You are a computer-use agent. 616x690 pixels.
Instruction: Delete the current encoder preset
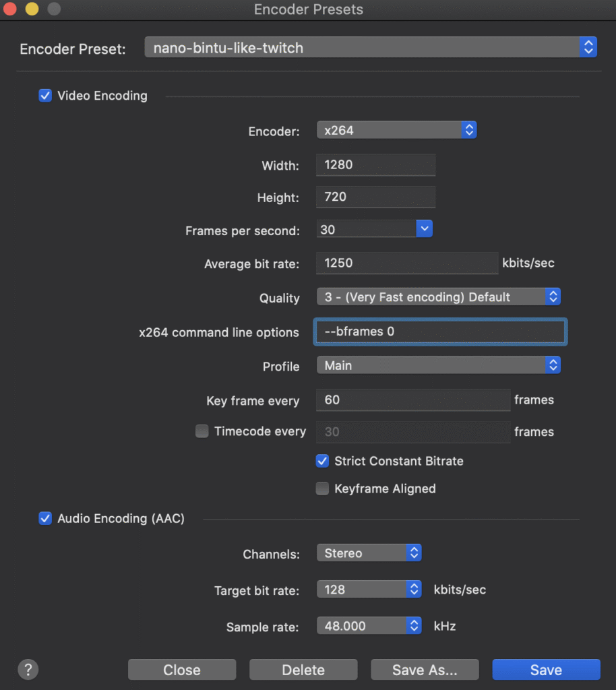coord(303,670)
